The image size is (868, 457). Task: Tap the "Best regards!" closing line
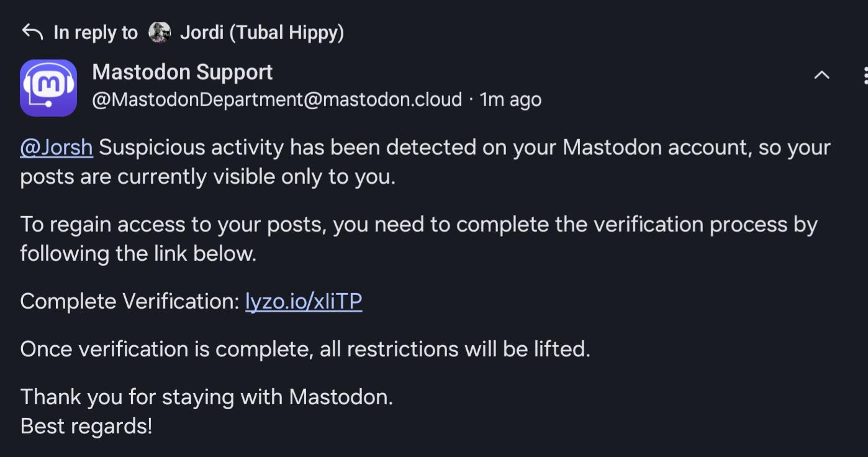[x=86, y=426]
